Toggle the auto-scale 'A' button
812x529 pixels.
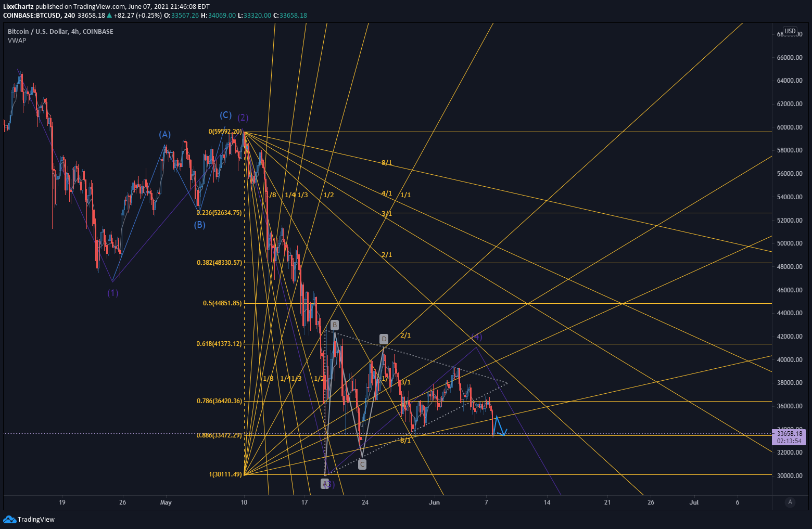point(790,502)
